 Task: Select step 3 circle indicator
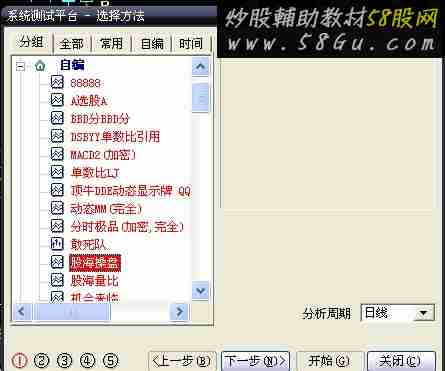(65, 360)
